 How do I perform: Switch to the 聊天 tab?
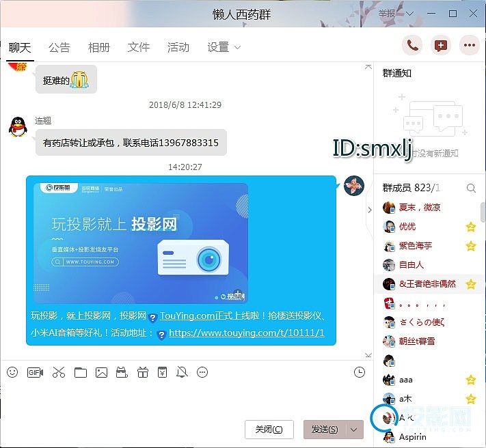click(20, 47)
